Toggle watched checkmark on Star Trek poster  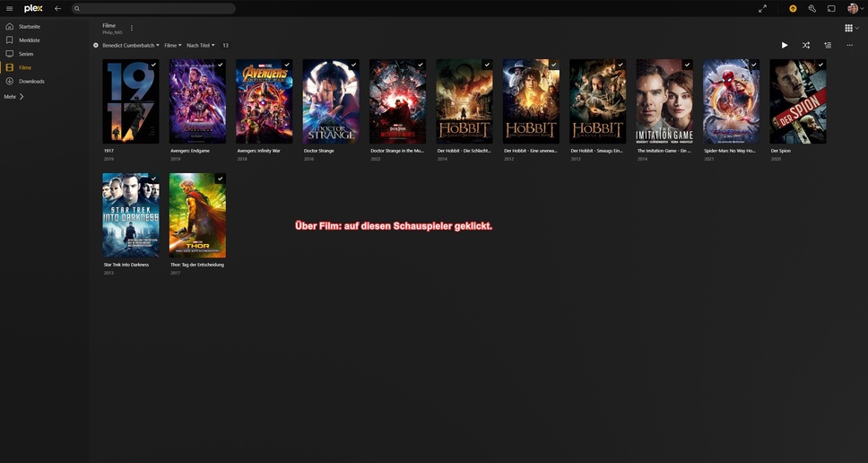[154, 179]
